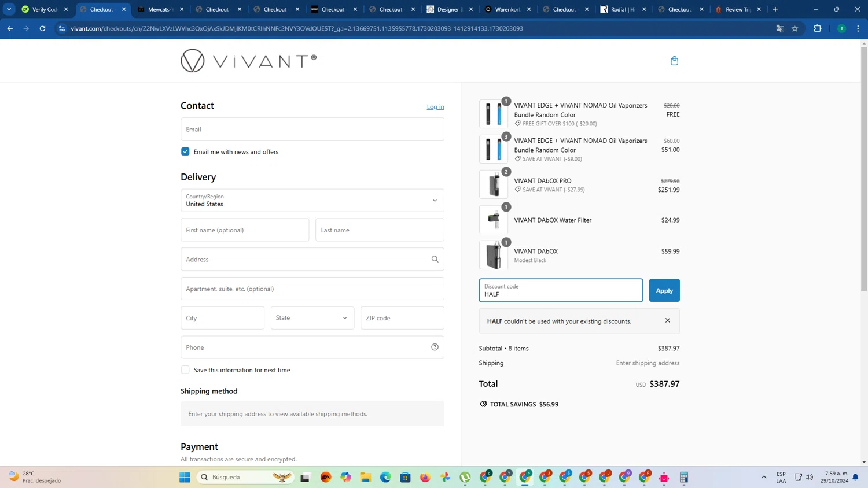Go back using the browser back arrow

(10, 28)
